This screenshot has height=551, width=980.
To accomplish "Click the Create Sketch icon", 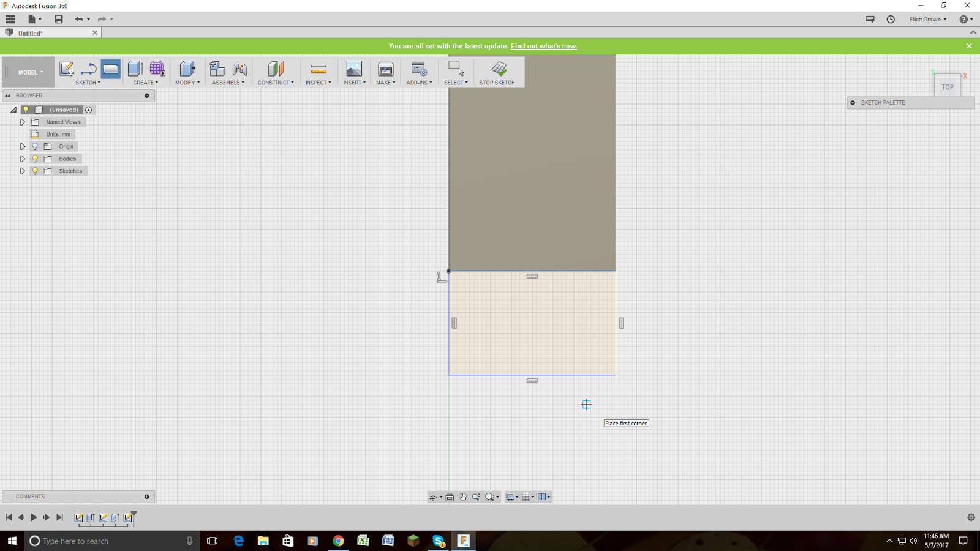I will 67,69.
